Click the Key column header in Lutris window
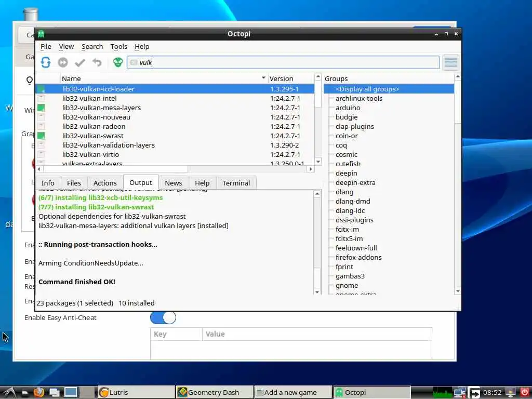 tap(176, 334)
